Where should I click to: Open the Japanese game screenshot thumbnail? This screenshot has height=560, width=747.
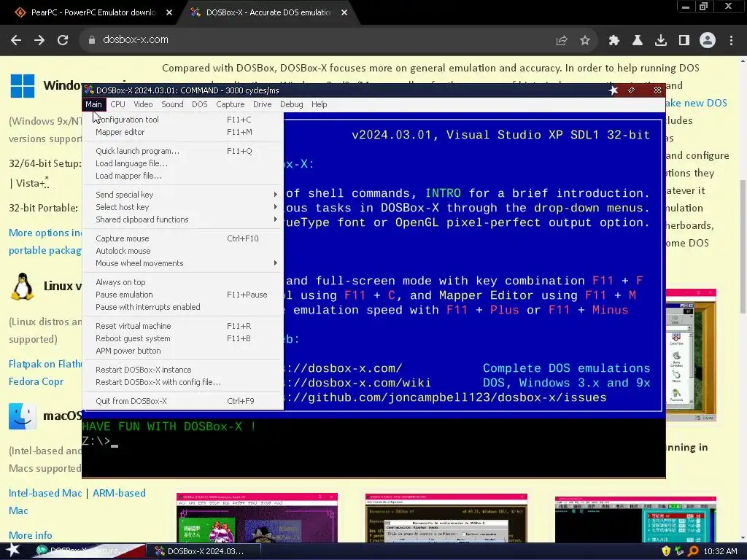(257, 518)
